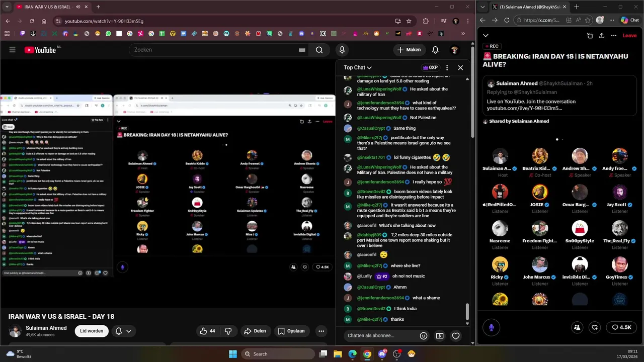The height and width of the screenshot is (362, 644).
Task: Click the YouTube search magnifier button
Action: 319,50
